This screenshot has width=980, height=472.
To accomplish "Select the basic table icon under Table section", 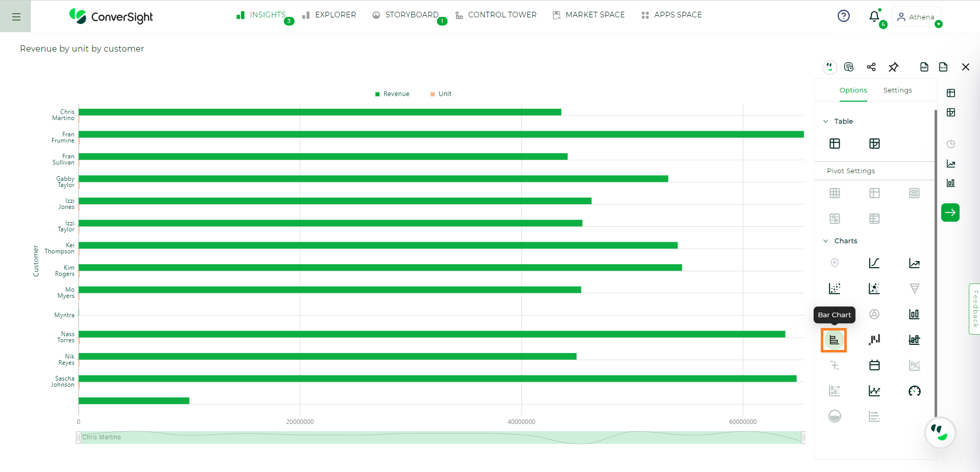I will point(835,144).
